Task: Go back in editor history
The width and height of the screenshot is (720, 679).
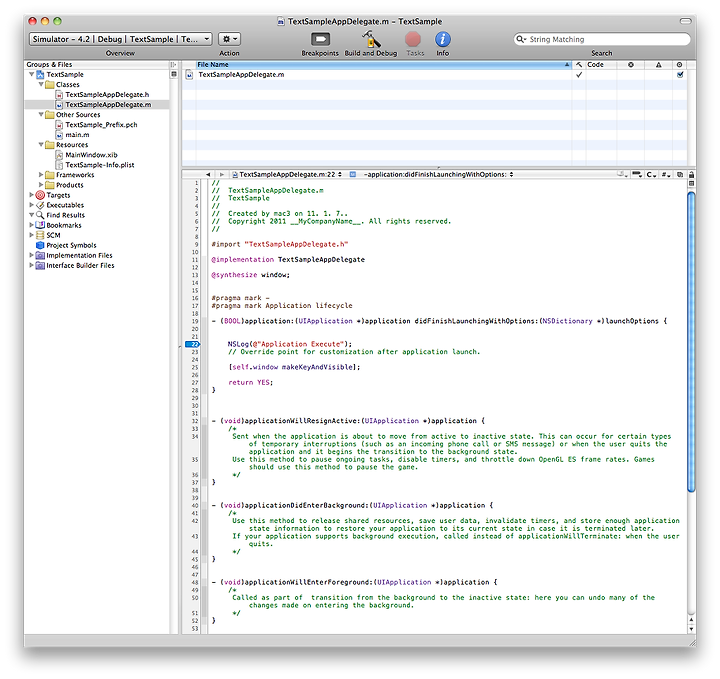Action: pyautogui.click(x=208, y=174)
